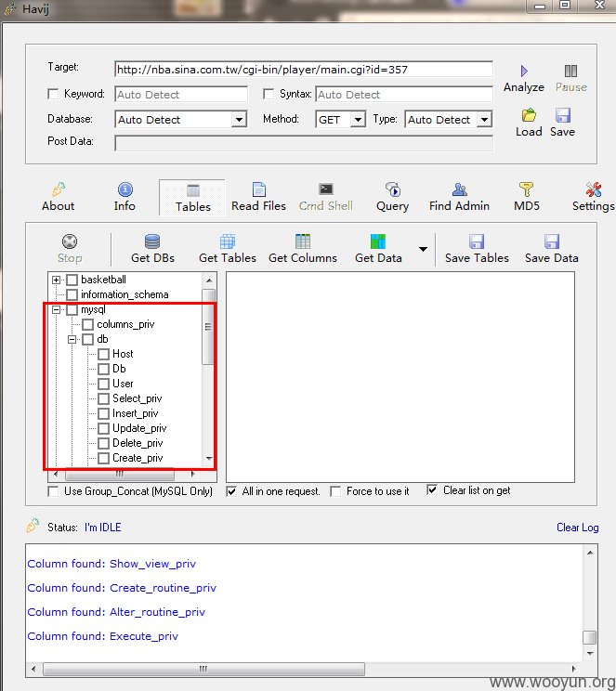This screenshot has width=616, height=691.
Task: Check the basketball database checkbox
Action: click(72, 280)
